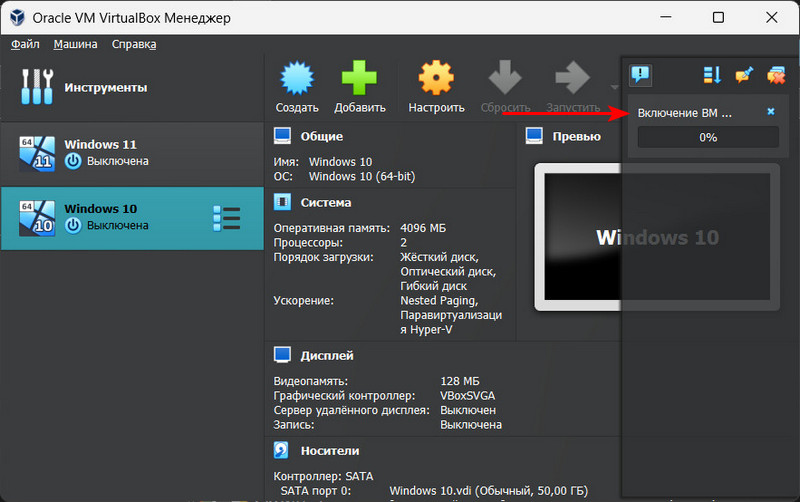Click the Жёсткий диск boot order value
This screenshot has height=502, width=800.
(x=439, y=257)
